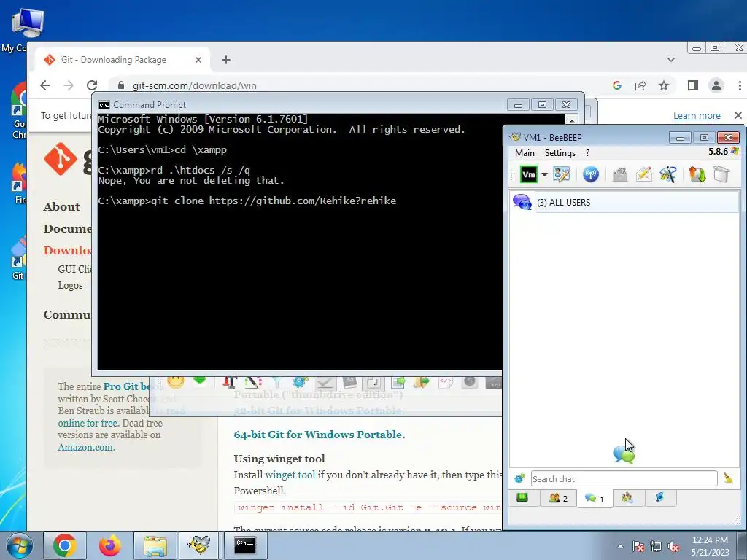Click the broom clear-search icon
Image resolution: width=747 pixels, height=560 pixels.
click(729, 478)
